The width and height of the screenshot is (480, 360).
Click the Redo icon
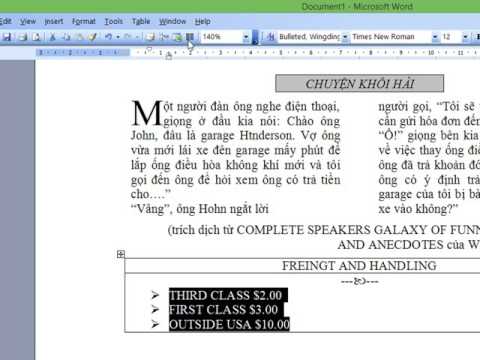128,37
